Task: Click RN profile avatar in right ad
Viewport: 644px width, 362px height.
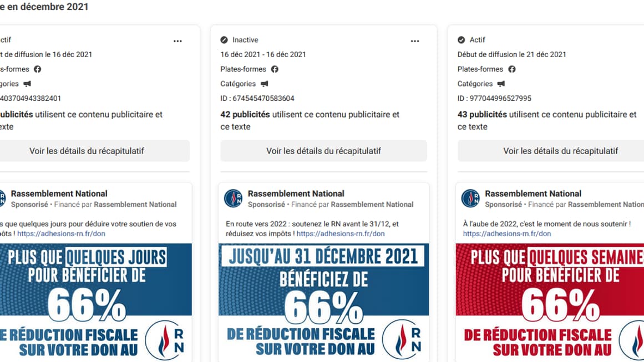Action: pyautogui.click(x=470, y=198)
